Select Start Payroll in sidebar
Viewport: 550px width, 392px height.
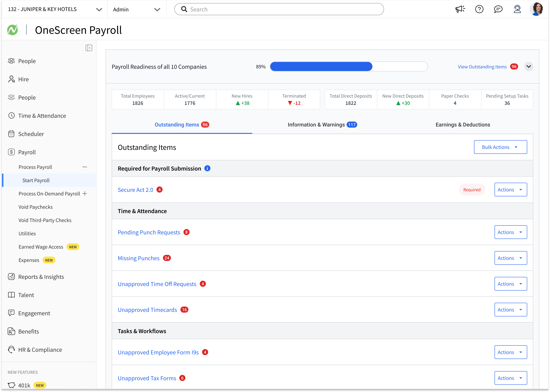(x=49, y=180)
